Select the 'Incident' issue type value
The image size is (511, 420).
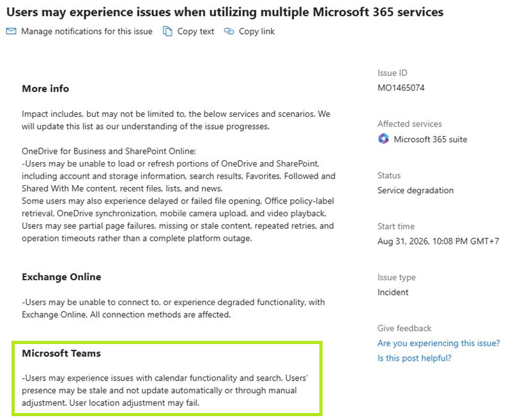[393, 292]
